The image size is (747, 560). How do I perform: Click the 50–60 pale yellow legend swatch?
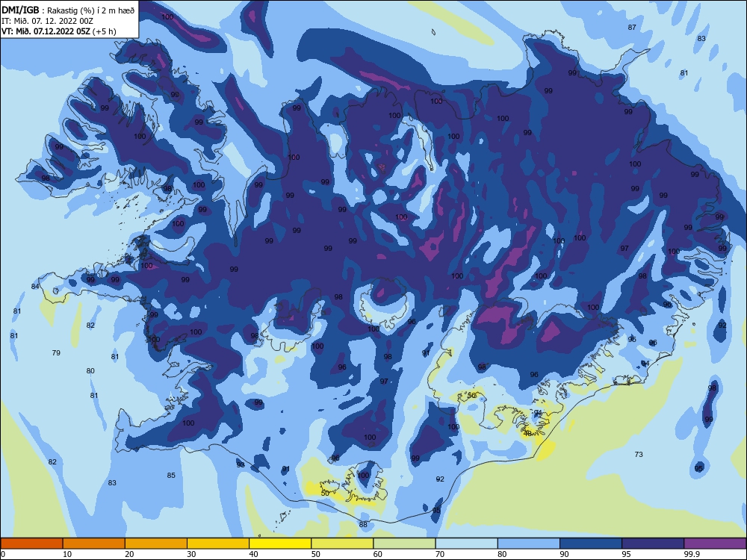(342, 544)
